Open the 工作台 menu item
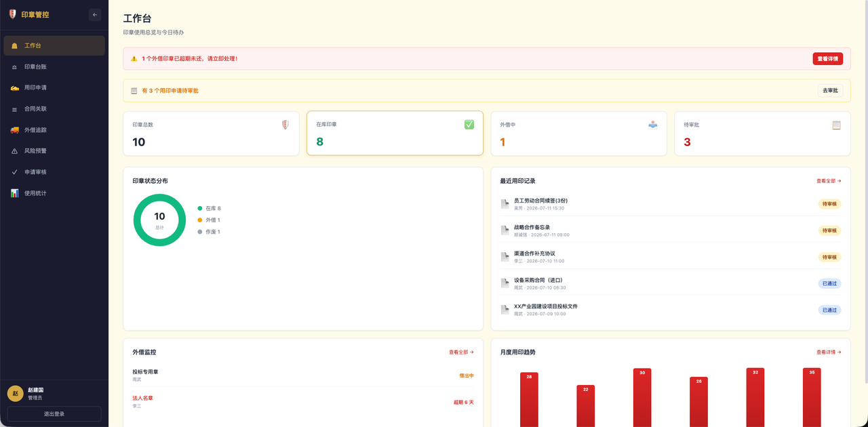The image size is (868, 427). coord(54,45)
